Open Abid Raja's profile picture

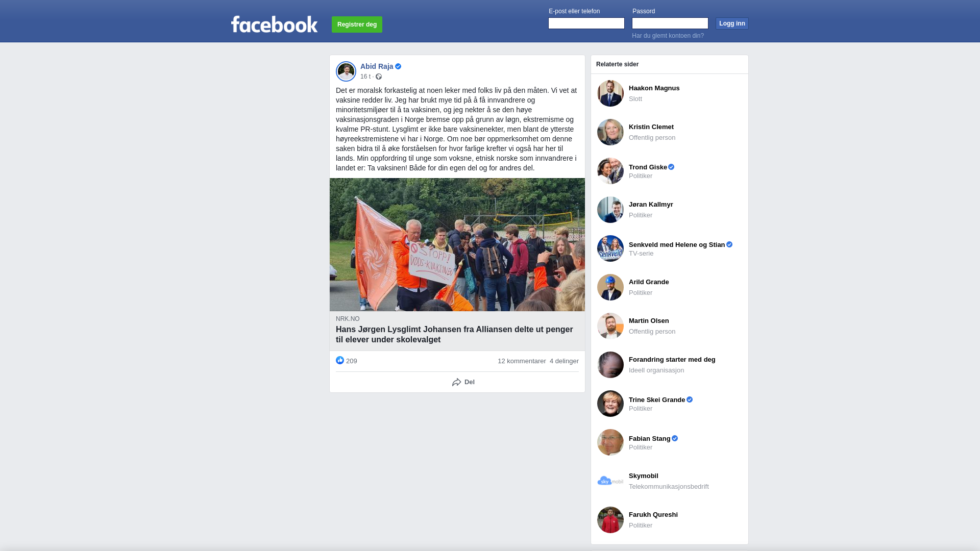coord(346,71)
